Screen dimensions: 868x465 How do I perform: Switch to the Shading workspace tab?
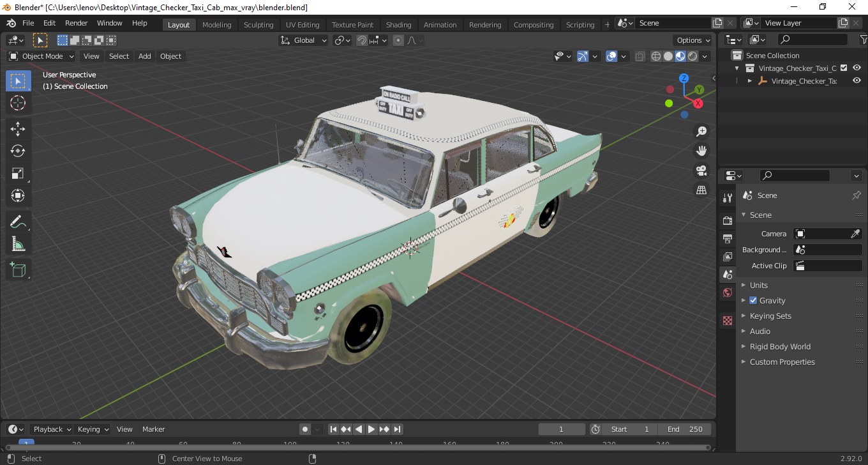(398, 25)
